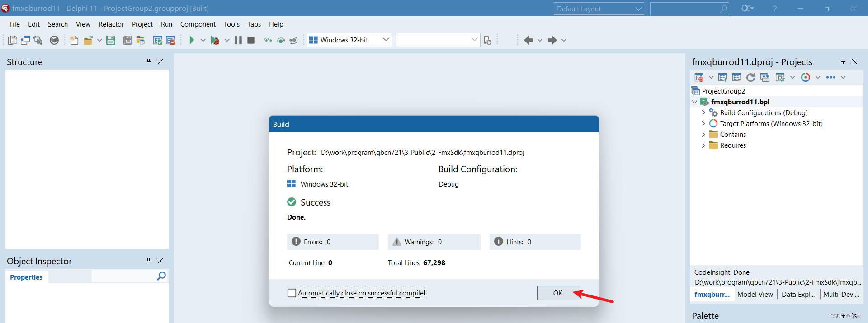Click the View Unit icon in main toolbar
The image size is (868, 323).
[13, 40]
